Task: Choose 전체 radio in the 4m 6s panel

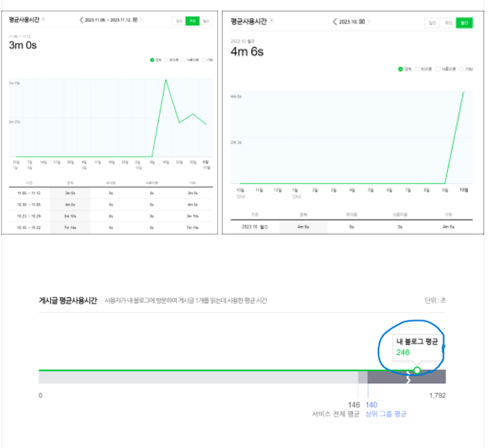Action: tap(401, 69)
